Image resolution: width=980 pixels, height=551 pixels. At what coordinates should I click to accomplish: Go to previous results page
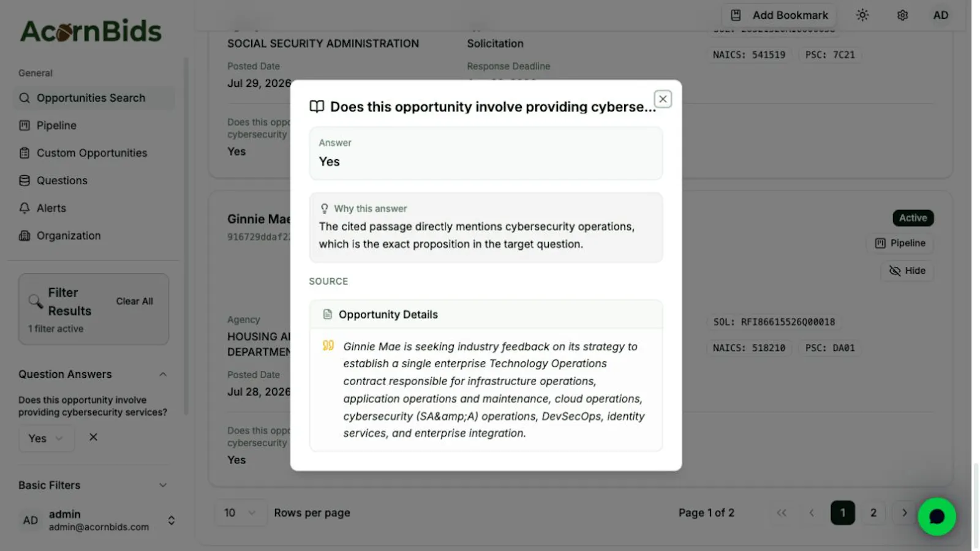tap(812, 513)
